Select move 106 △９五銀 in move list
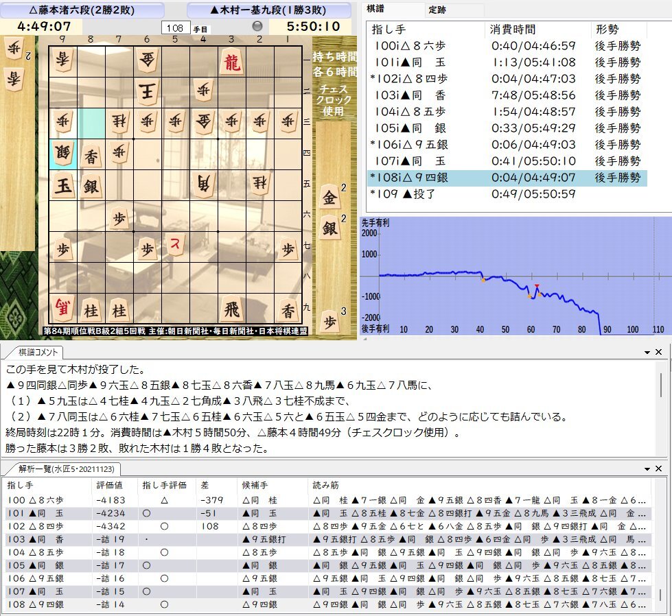This screenshot has width=672, height=616. 507,145
